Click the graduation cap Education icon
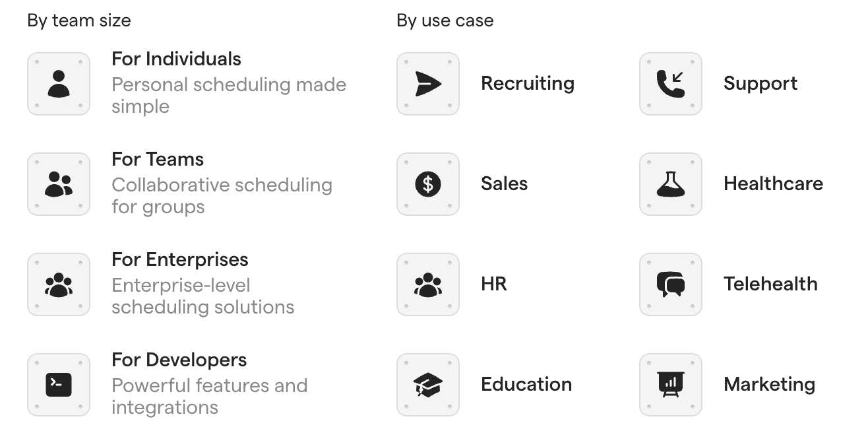The height and width of the screenshot is (429, 868). point(427,385)
